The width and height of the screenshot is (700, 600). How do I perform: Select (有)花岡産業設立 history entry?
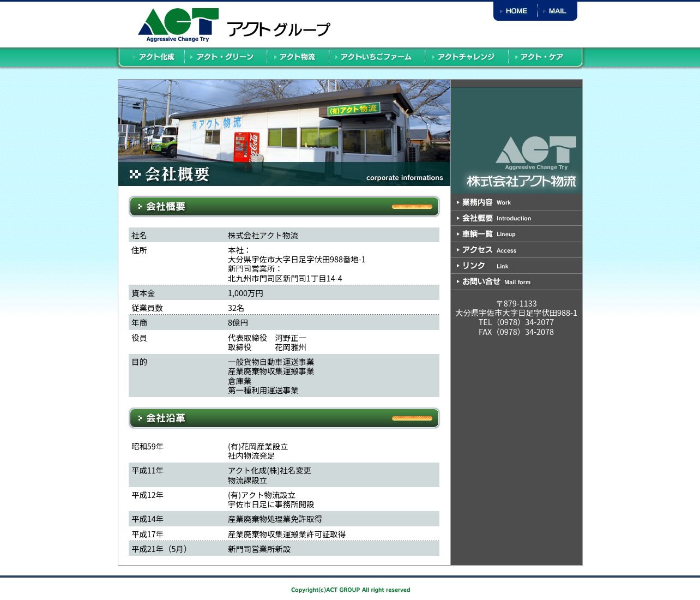point(258,447)
